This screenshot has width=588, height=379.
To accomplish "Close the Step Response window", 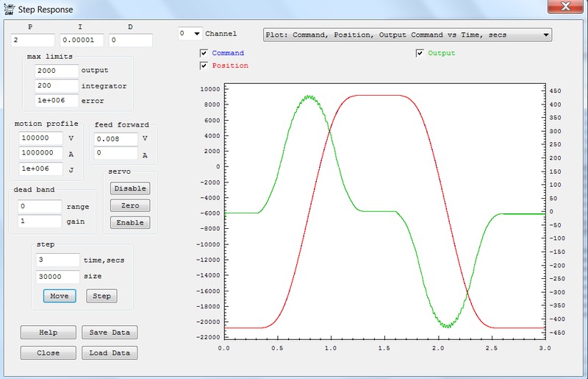I will click(566, 7).
